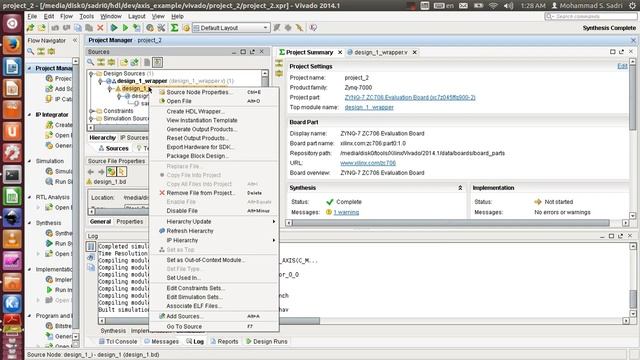Click the Generate Bitstream toolbar icon
This screenshot has height=360, width=640.
137,28
